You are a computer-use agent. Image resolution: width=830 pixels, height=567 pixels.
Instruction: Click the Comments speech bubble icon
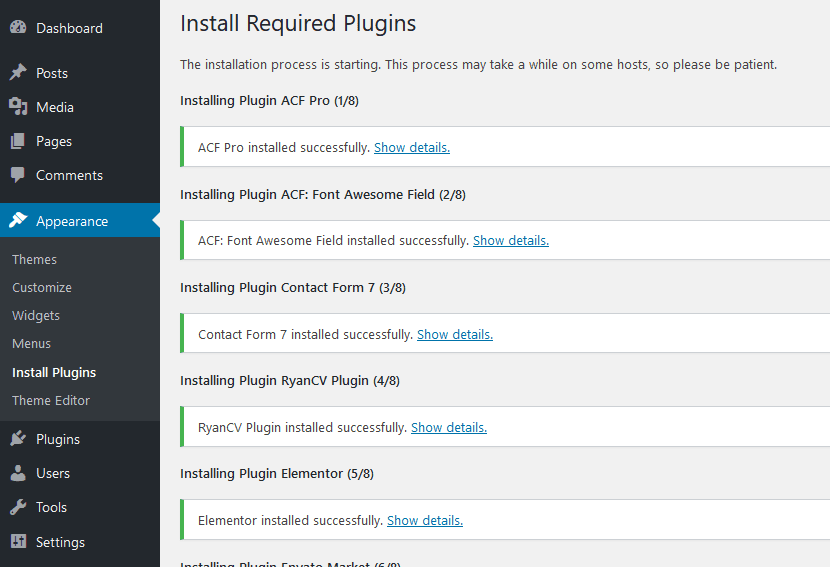[x=18, y=175]
